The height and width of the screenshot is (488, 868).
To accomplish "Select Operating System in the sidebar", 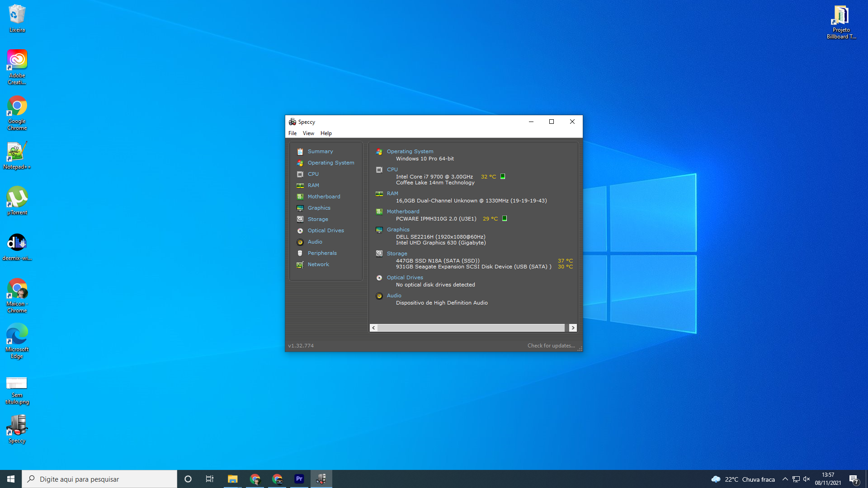I will (x=331, y=163).
